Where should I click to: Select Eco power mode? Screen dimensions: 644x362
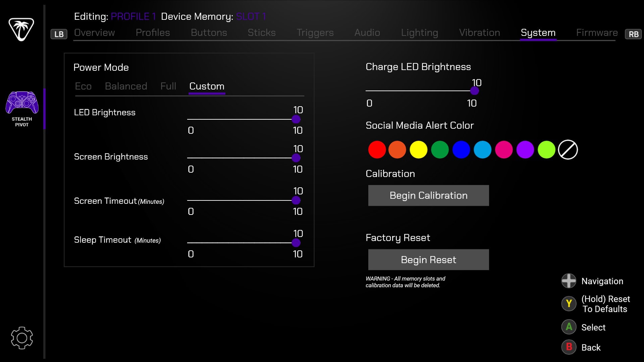(x=83, y=86)
